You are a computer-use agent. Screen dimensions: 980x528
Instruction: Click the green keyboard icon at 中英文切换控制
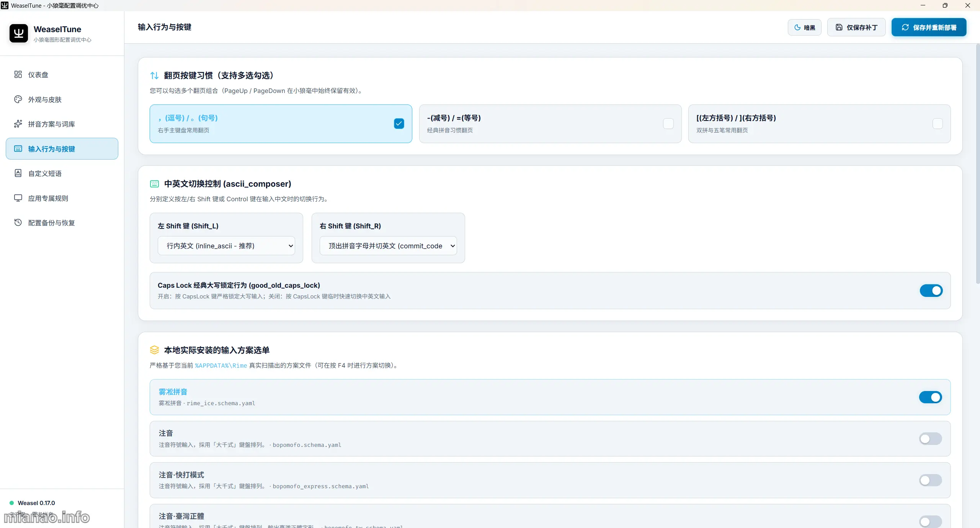point(154,184)
